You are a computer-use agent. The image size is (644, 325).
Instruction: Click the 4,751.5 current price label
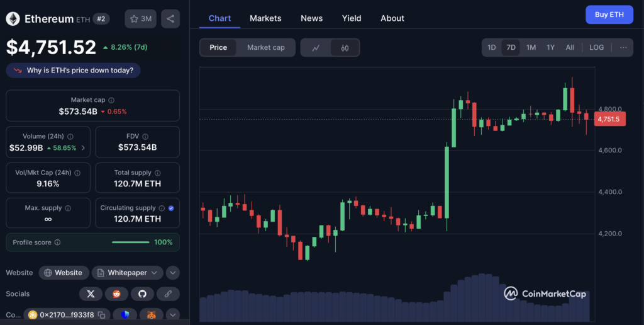(x=609, y=119)
